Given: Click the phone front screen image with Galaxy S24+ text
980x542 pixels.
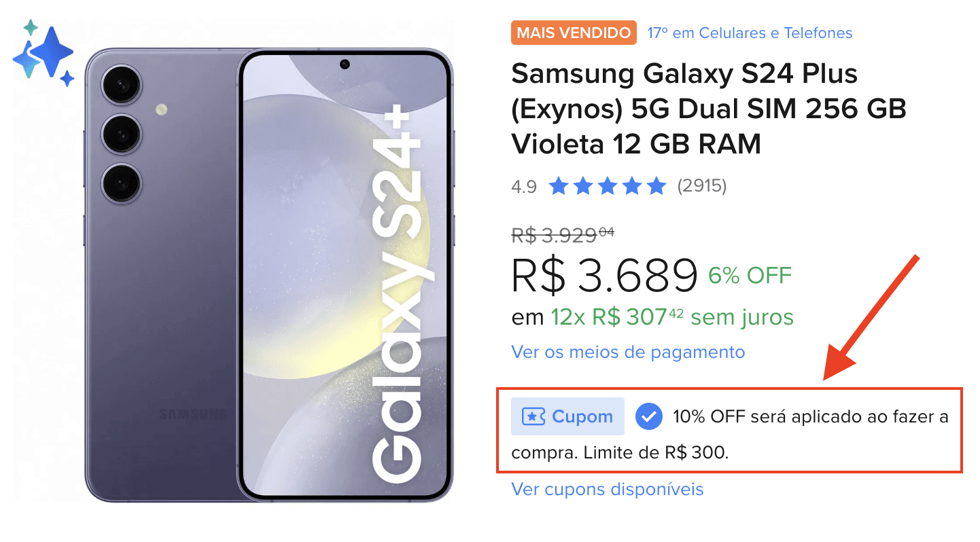Looking at the screenshot, I should (345, 275).
